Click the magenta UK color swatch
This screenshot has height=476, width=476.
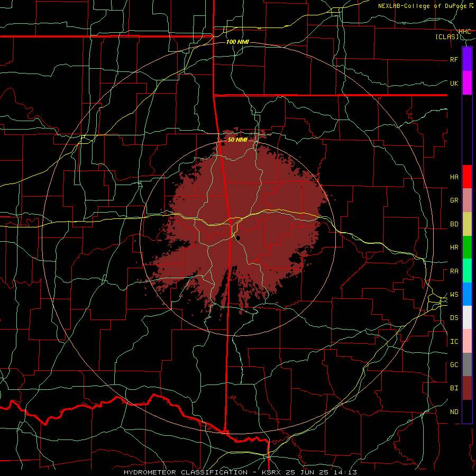(x=467, y=83)
